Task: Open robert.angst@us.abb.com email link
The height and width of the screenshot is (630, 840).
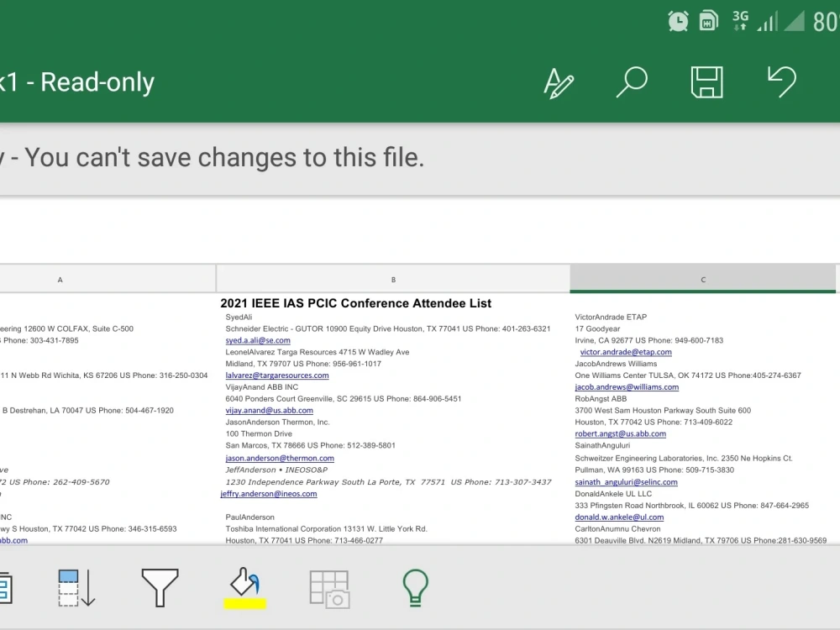Action: 621,433
